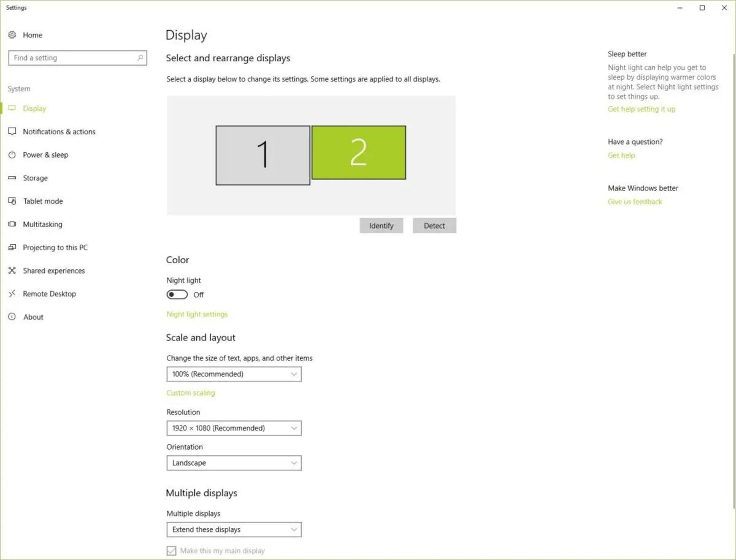Click the Home gear icon
The width and height of the screenshot is (736, 560).
coord(12,35)
